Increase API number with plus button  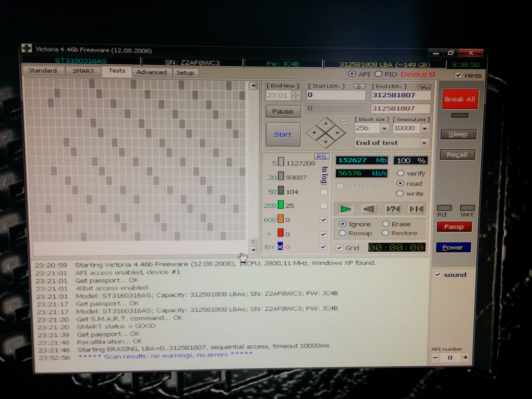click(465, 357)
